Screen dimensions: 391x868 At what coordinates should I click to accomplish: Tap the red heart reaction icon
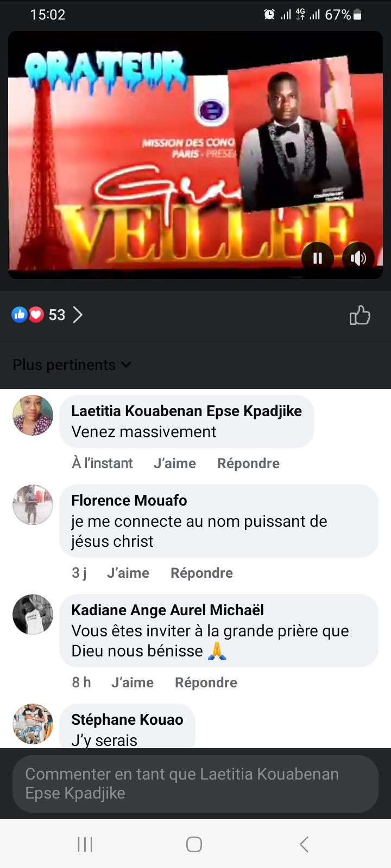click(x=36, y=315)
